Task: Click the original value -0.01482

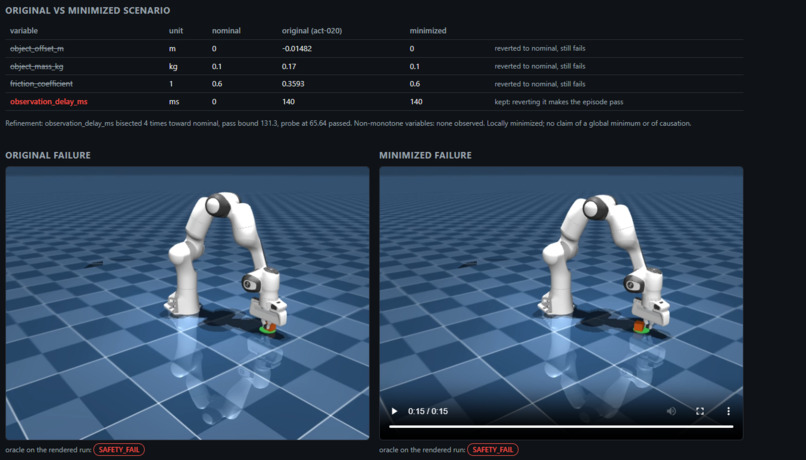Action: (297, 48)
